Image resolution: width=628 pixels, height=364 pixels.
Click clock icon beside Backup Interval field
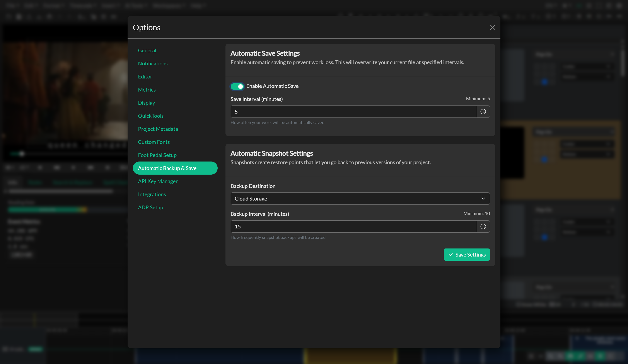coord(483,226)
